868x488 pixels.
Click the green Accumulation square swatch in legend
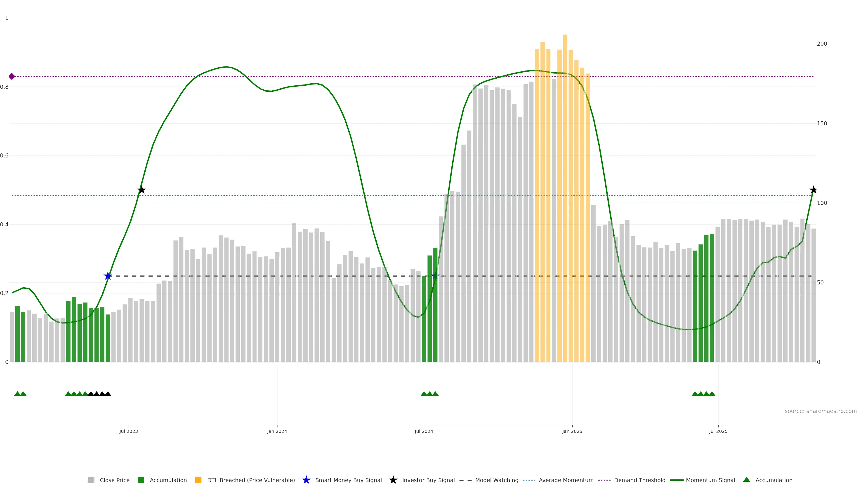[141, 480]
